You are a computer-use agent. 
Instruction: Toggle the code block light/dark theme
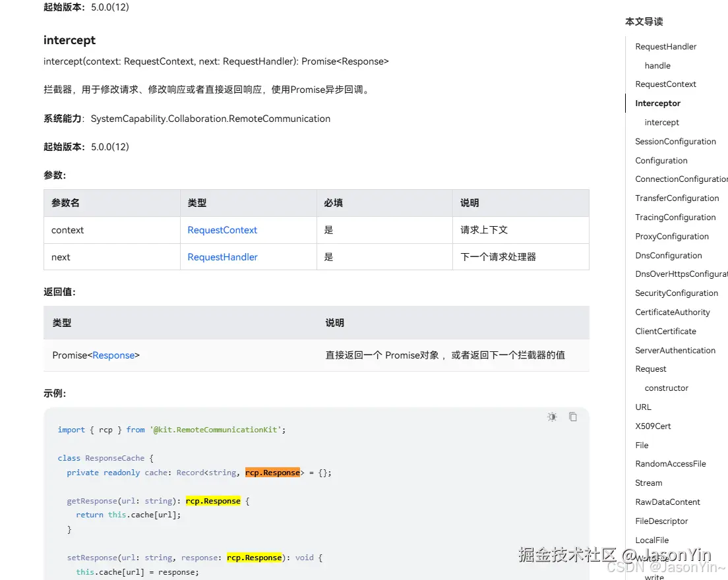pos(552,417)
